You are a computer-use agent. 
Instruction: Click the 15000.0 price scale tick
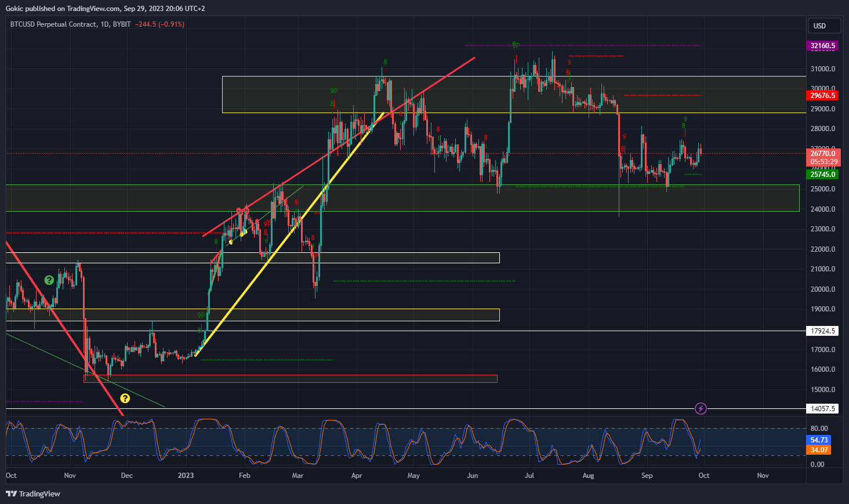(823, 390)
